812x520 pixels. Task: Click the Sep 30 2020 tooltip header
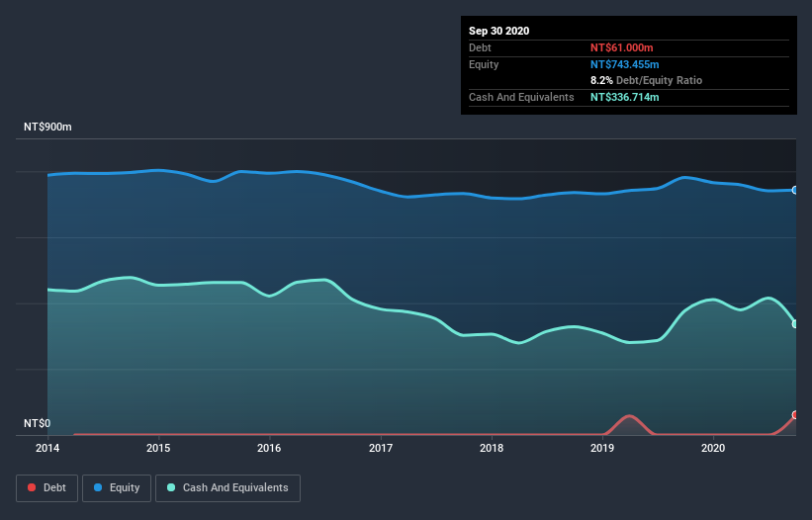click(x=499, y=31)
